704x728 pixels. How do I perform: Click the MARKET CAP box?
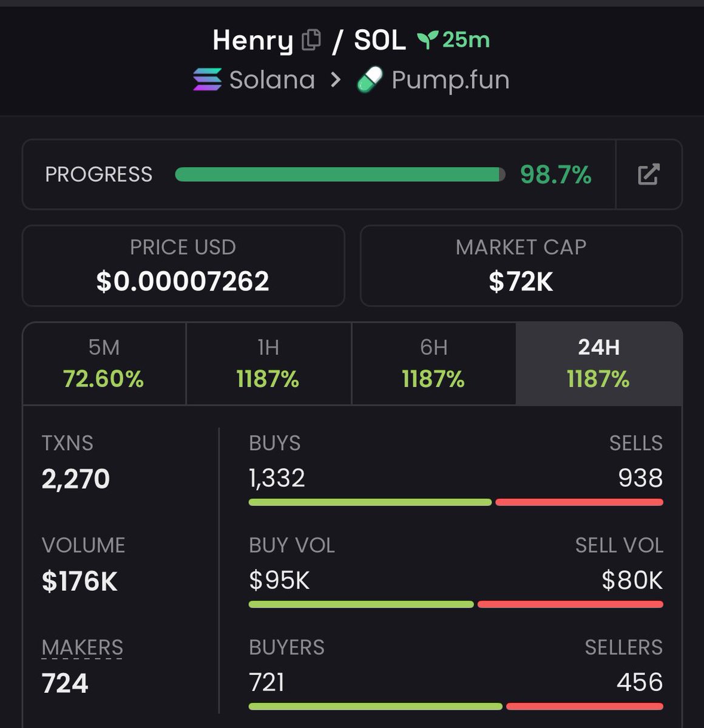(521, 266)
